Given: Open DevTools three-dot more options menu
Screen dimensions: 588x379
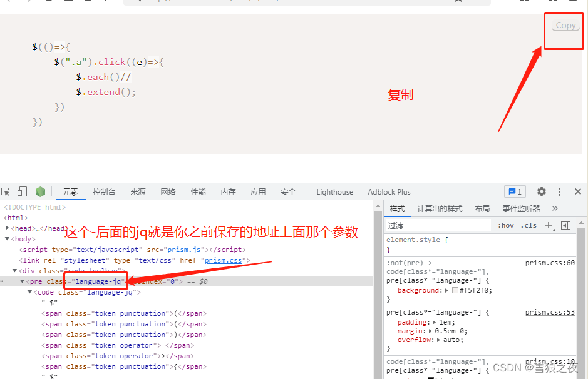Looking at the screenshot, I should (559, 192).
